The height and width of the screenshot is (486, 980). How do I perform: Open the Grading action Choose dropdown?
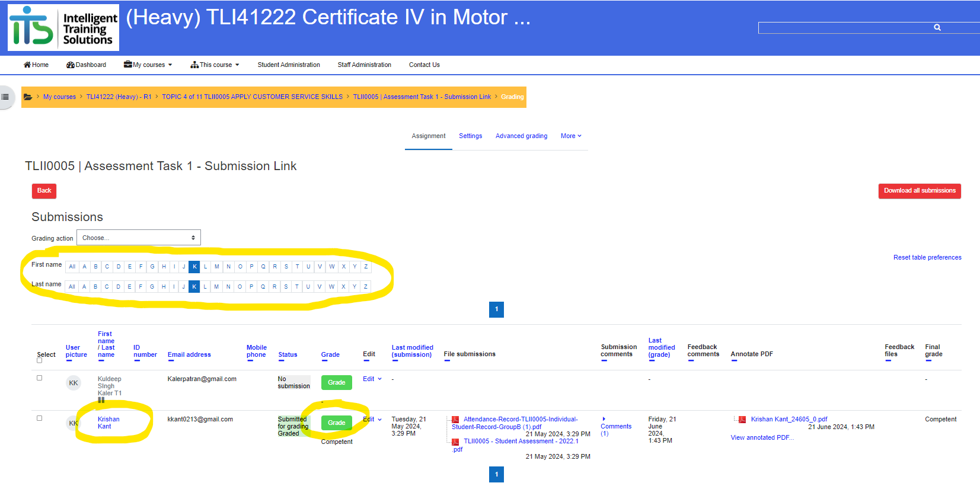point(139,238)
